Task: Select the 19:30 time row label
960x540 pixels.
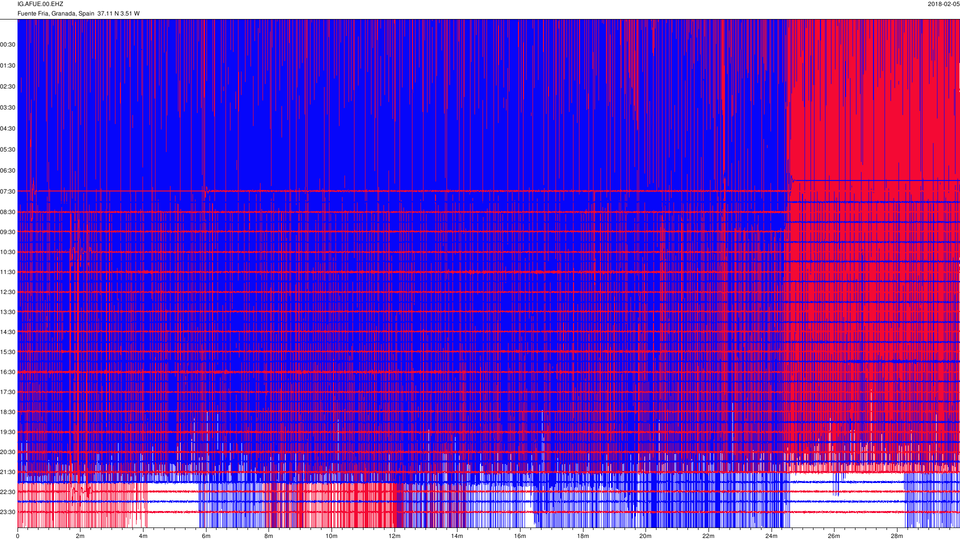Action: tap(8, 432)
